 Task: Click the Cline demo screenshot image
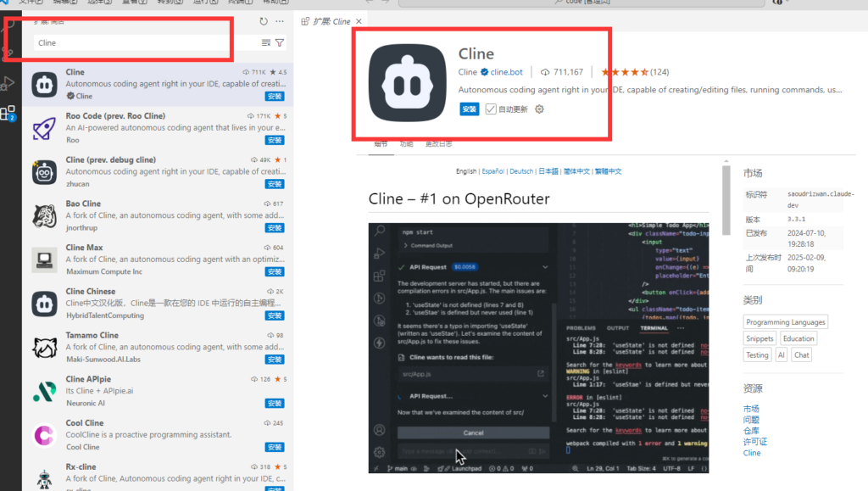pyautogui.click(x=538, y=349)
